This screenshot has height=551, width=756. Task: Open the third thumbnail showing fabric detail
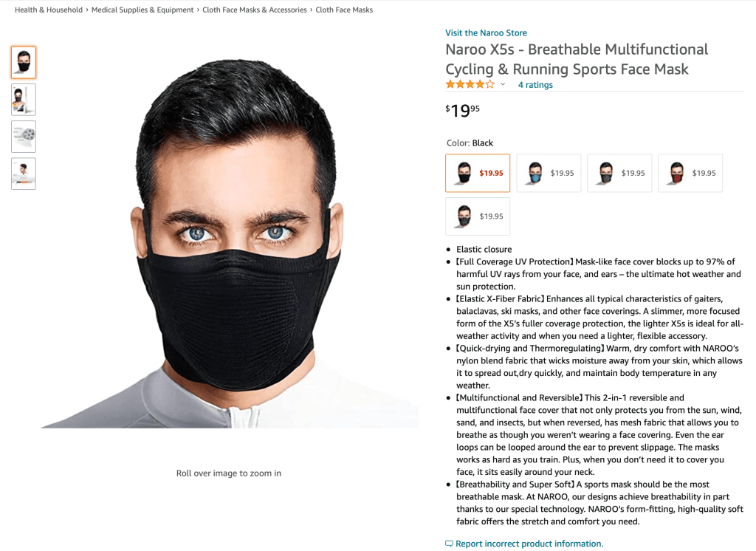[x=24, y=137]
